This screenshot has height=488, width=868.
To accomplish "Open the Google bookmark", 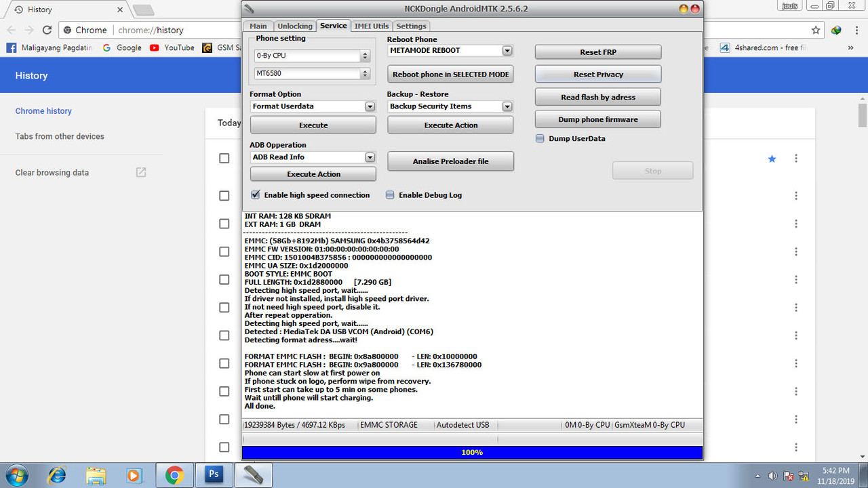I will [x=122, y=47].
